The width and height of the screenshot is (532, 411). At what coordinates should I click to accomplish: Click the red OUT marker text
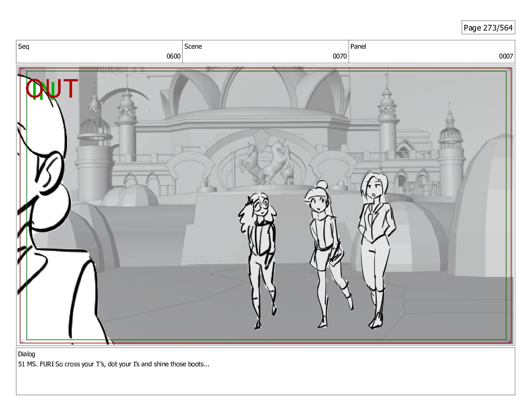(x=52, y=89)
